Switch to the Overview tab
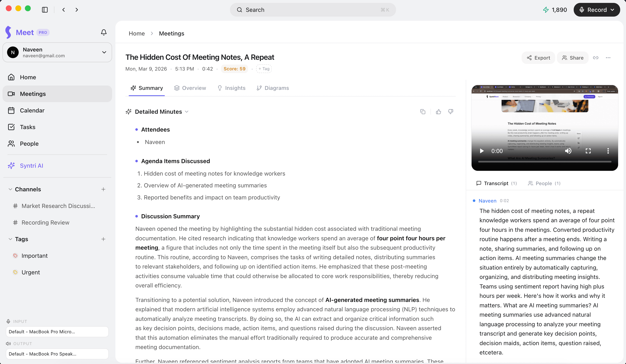 (x=190, y=88)
